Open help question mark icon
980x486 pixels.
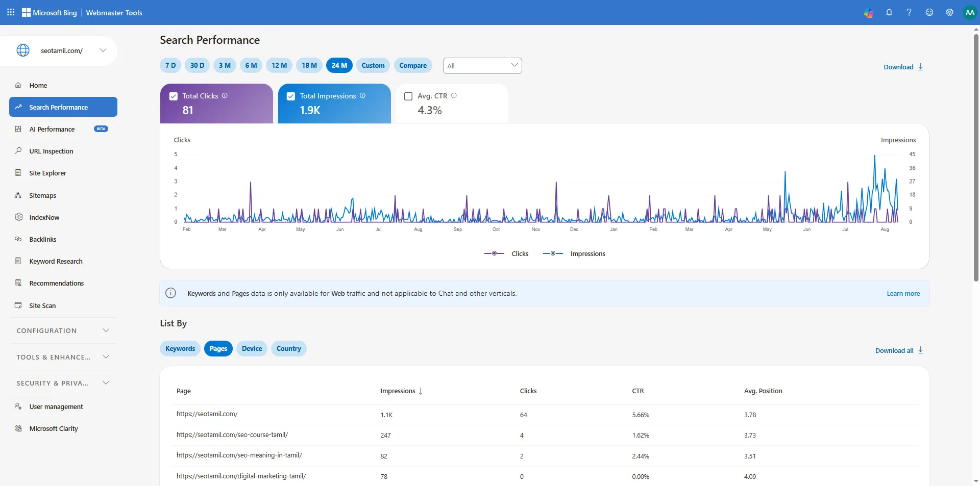click(x=909, y=13)
